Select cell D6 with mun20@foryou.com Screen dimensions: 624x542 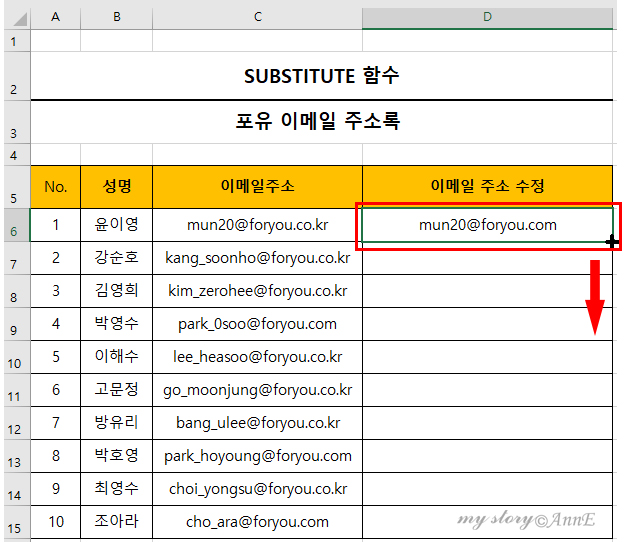(488, 225)
